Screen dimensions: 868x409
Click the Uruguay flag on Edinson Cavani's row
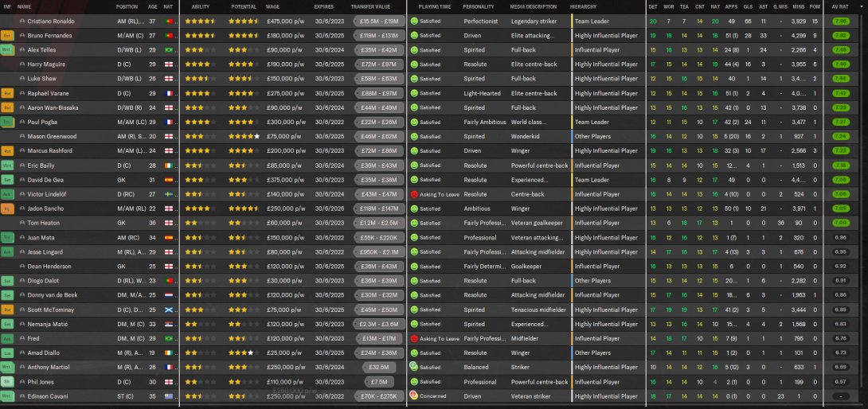169,396
